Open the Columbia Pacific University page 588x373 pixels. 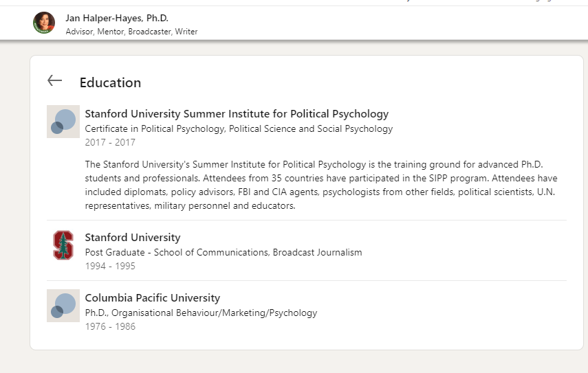click(x=152, y=297)
